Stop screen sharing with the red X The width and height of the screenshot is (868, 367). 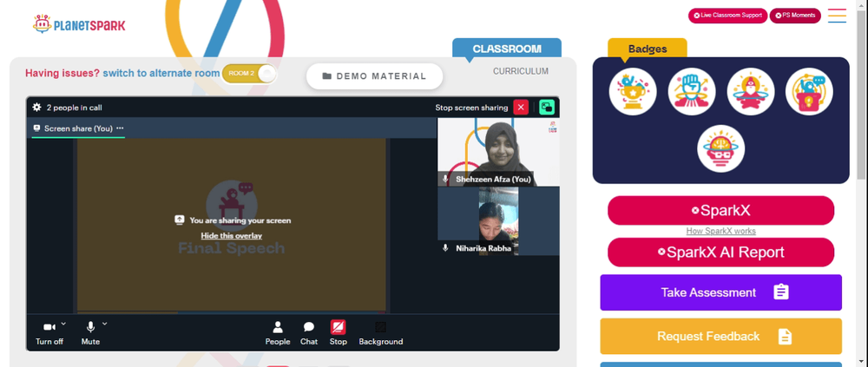pyautogui.click(x=520, y=108)
